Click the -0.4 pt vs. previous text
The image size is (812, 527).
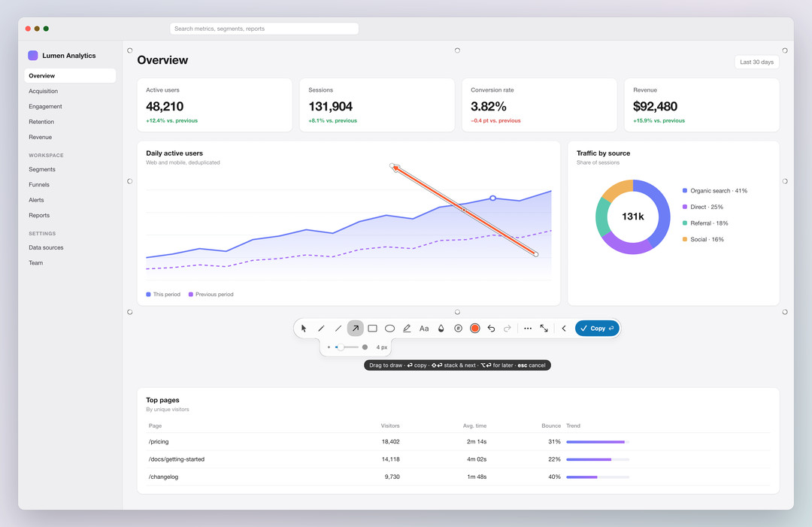tap(495, 120)
